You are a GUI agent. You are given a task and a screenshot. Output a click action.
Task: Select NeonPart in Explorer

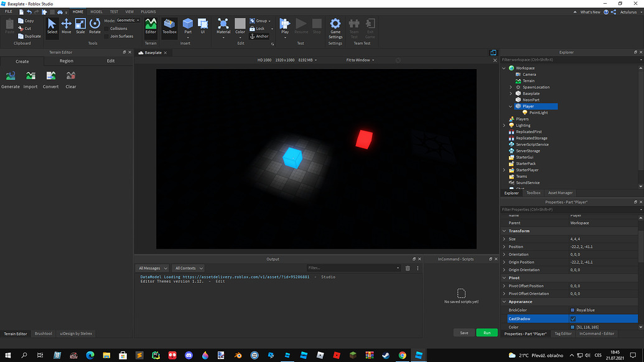531,100
